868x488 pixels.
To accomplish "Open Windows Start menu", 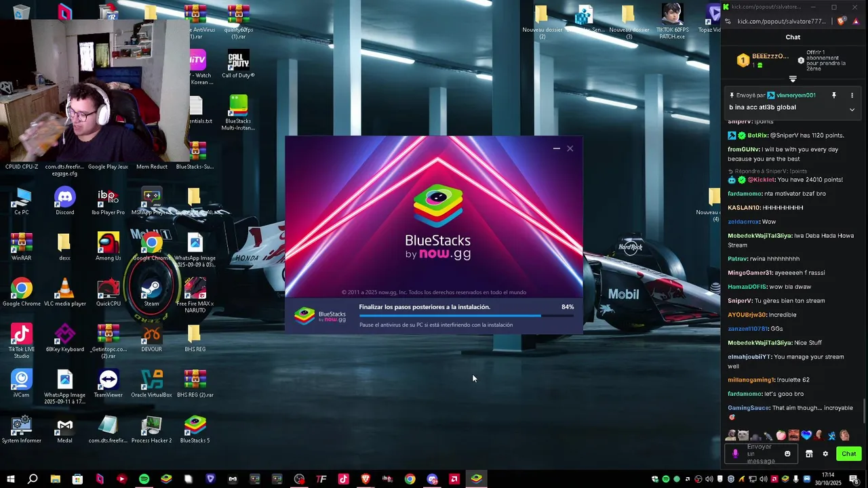I will coord(10,479).
